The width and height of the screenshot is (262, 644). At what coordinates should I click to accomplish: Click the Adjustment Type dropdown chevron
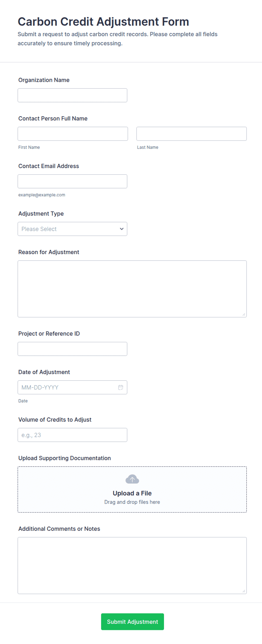pos(122,229)
